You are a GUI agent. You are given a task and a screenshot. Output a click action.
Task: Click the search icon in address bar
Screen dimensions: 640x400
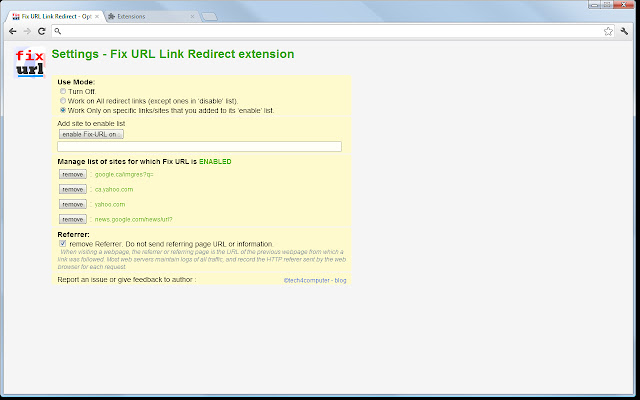(x=58, y=31)
